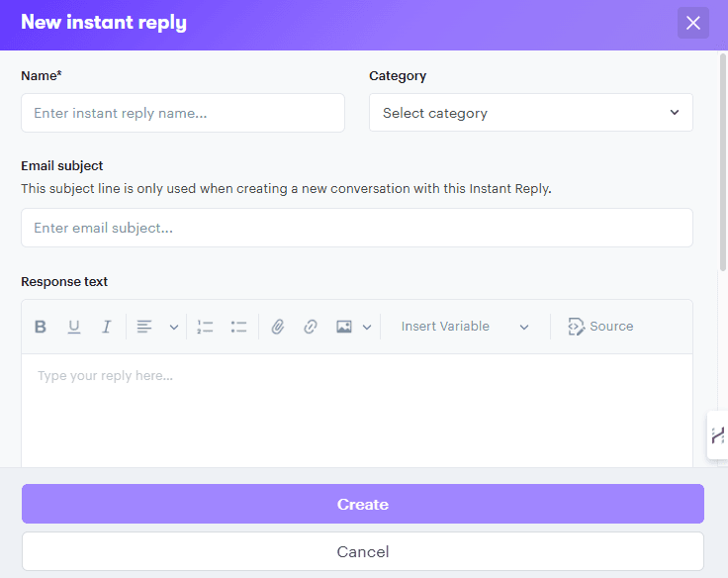Expand the alignment options arrow
728x578 pixels.
(174, 327)
